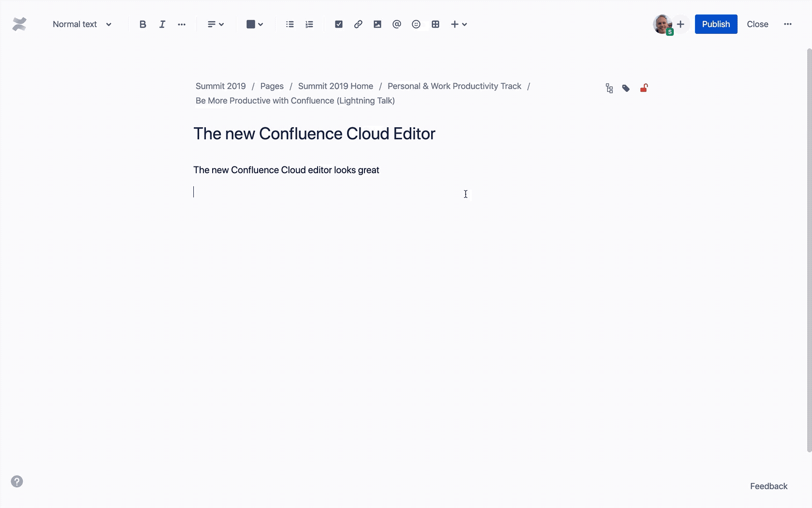Image resolution: width=812 pixels, height=508 pixels.
Task: Open Be More Productive with Confluence breadcrumb
Action: 295,101
